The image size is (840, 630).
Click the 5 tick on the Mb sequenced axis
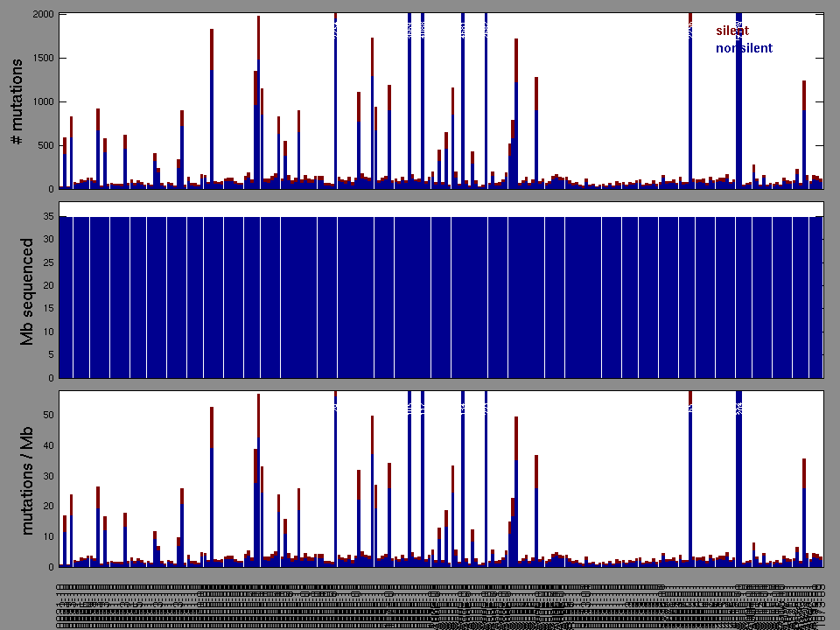(50, 355)
